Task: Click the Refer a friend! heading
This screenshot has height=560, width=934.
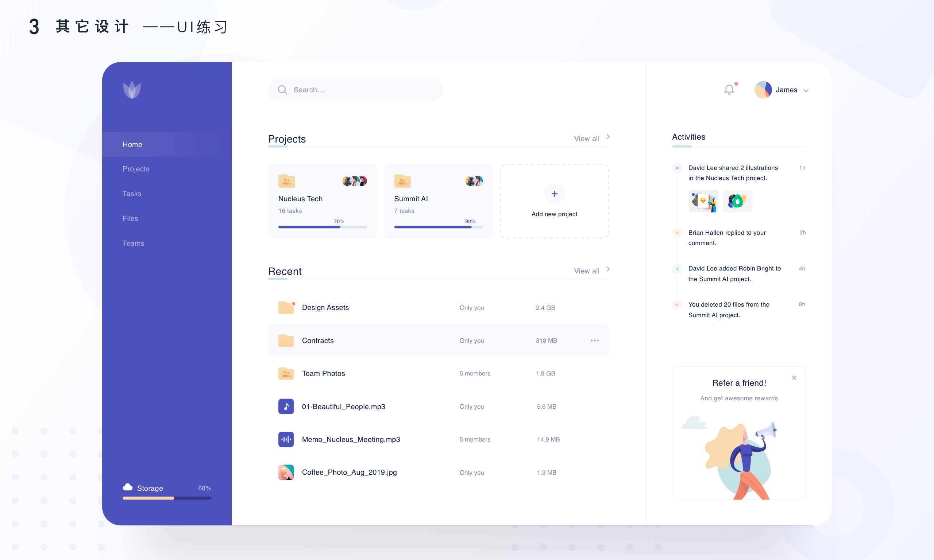Action: click(739, 383)
